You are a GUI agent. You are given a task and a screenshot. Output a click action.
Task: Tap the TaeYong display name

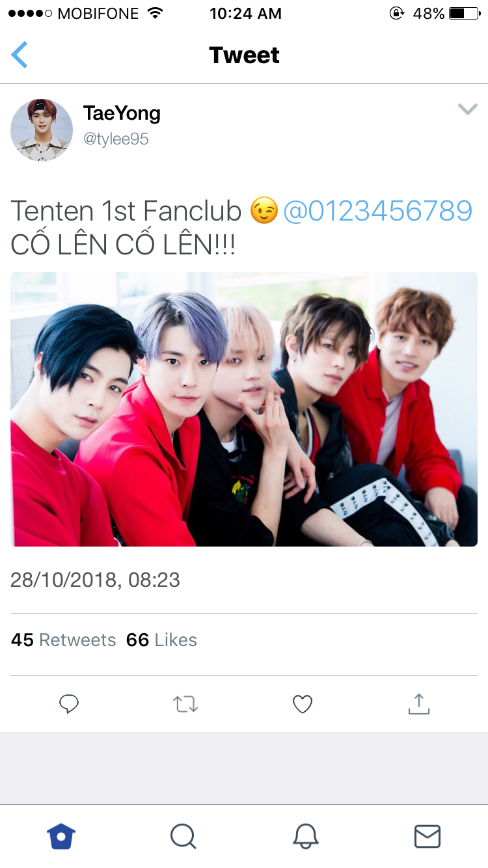click(122, 113)
